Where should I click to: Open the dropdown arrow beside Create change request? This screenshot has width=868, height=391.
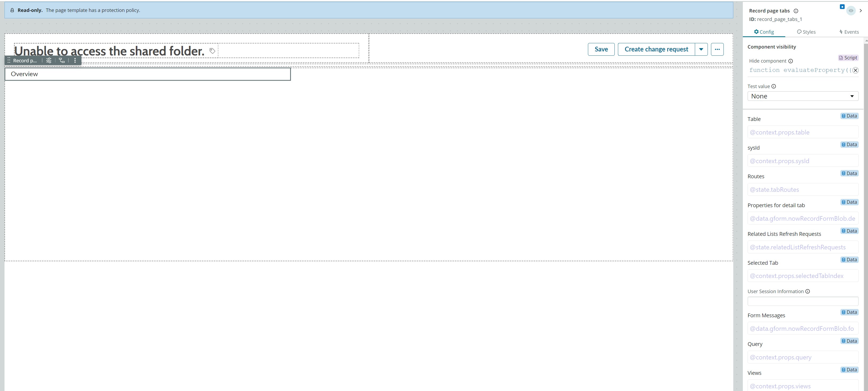point(701,49)
